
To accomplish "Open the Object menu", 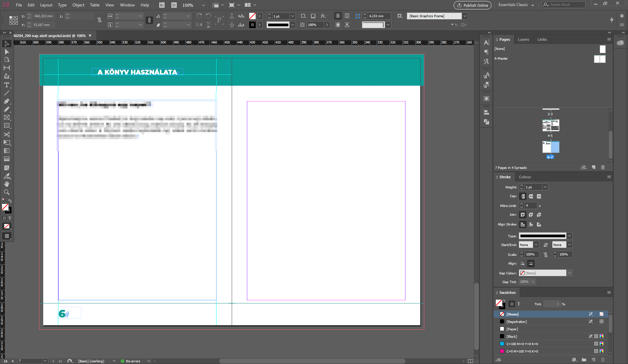I will pyautogui.click(x=78, y=5).
